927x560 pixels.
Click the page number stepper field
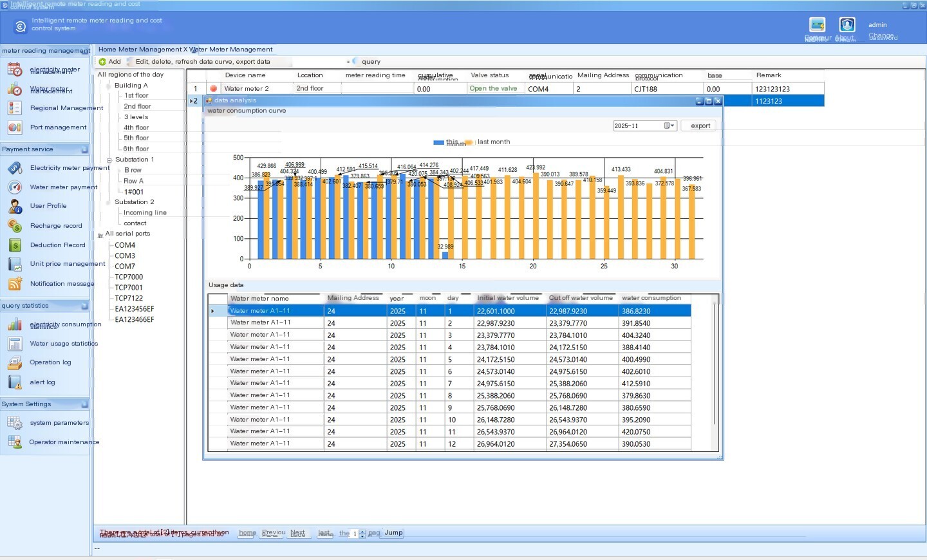tap(358, 534)
